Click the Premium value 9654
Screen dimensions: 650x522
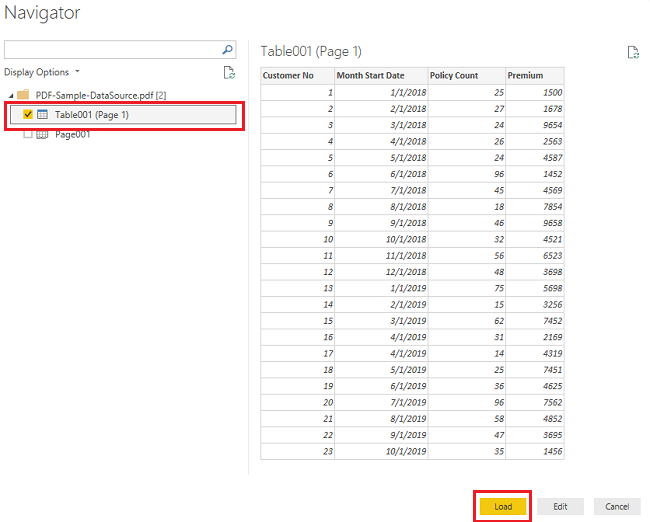(x=535, y=125)
